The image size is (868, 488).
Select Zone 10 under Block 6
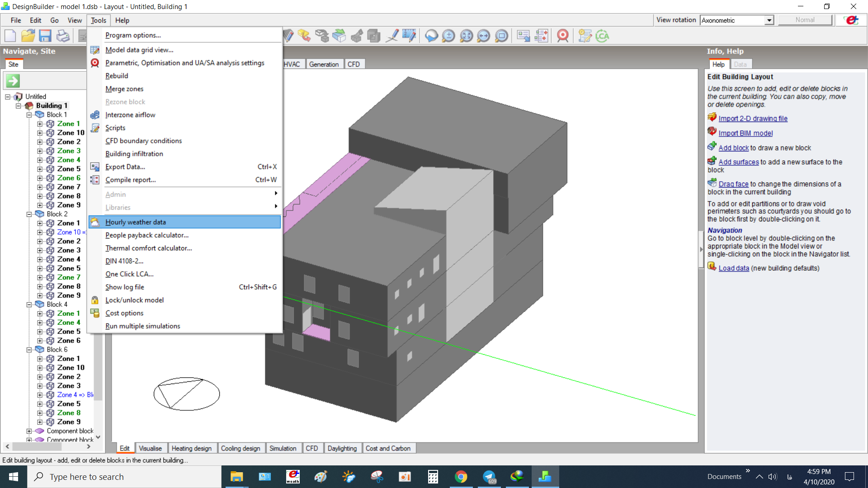pyautogui.click(x=71, y=368)
